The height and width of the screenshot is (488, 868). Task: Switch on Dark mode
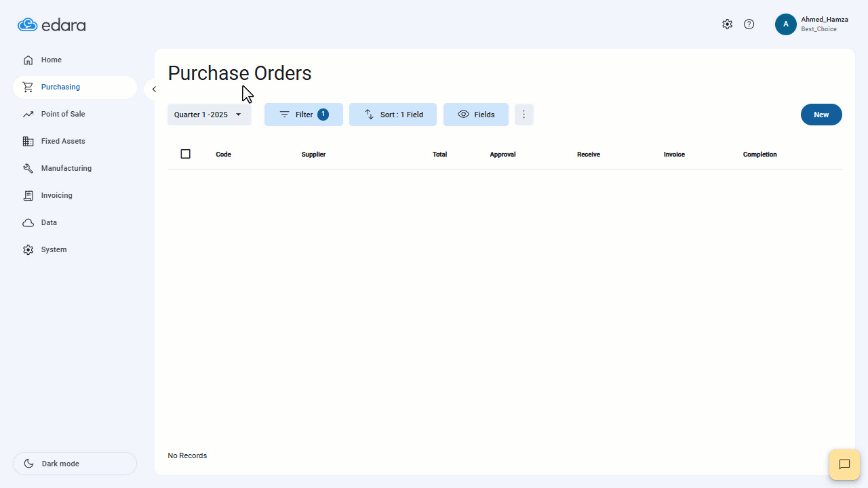pos(75,464)
